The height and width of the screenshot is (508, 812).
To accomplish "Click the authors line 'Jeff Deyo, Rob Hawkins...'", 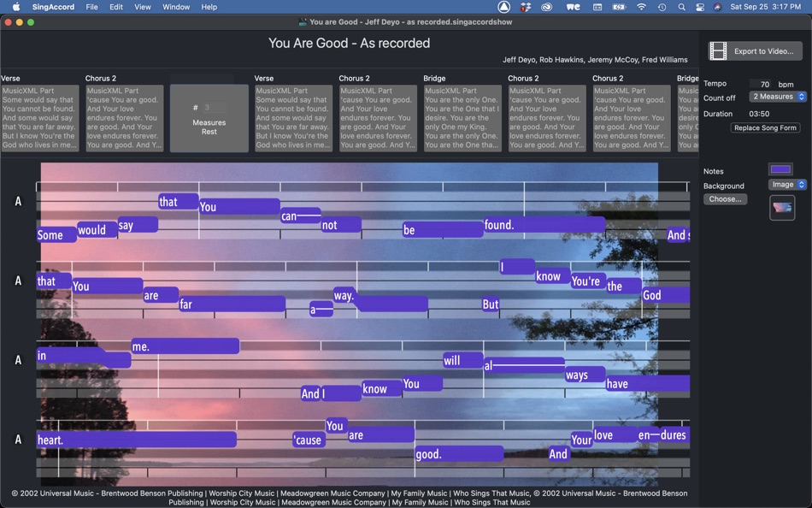I will (x=595, y=60).
